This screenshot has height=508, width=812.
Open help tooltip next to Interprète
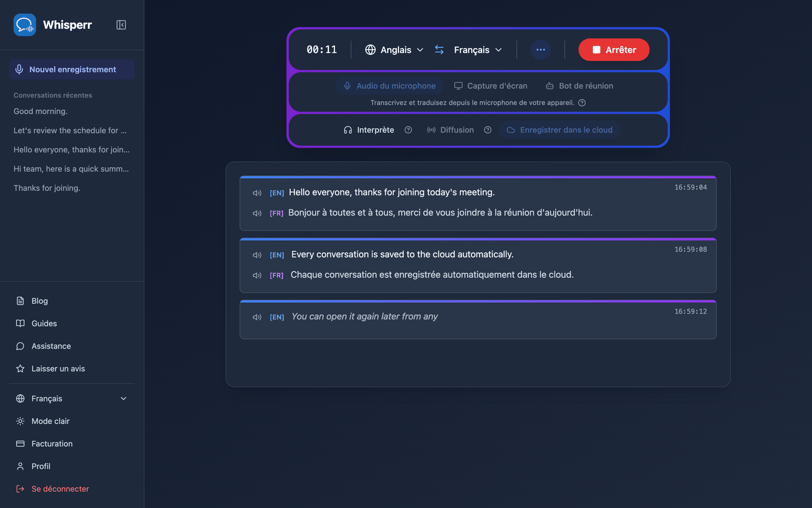tap(408, 130)
